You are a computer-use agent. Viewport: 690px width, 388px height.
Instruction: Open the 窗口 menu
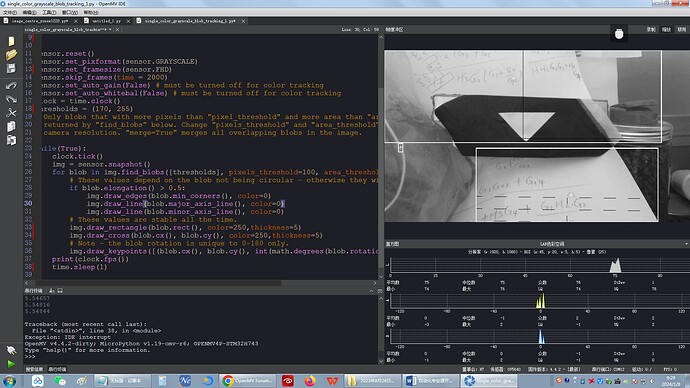(x=70, y=12)
